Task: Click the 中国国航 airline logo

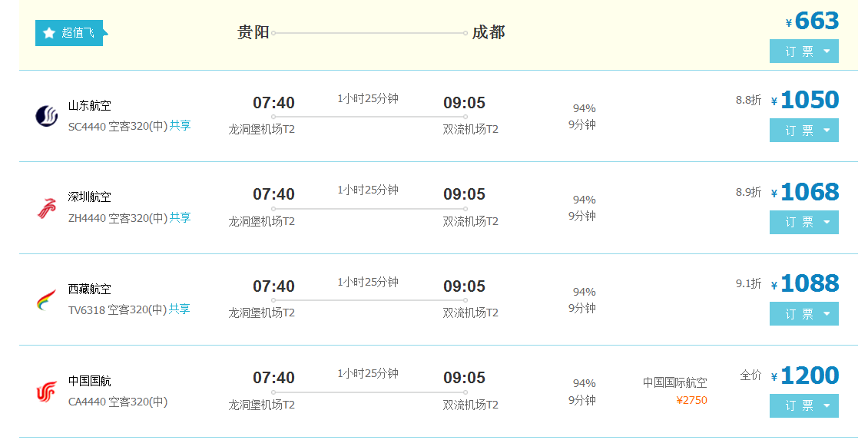Action: (47, 392)
